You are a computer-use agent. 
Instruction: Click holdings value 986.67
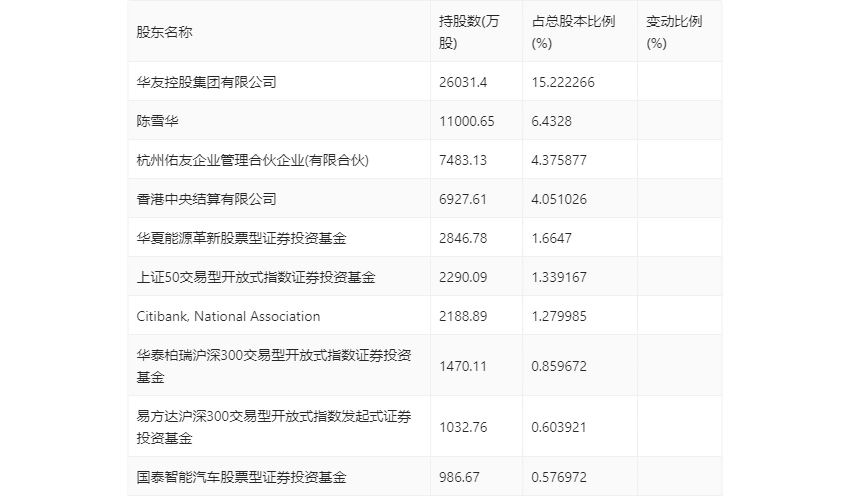(x=459, y=477)
